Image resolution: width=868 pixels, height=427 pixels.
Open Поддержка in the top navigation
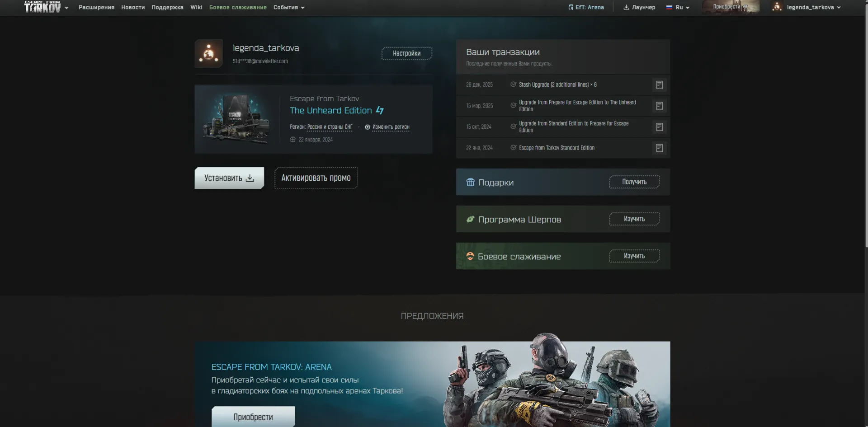167,7
